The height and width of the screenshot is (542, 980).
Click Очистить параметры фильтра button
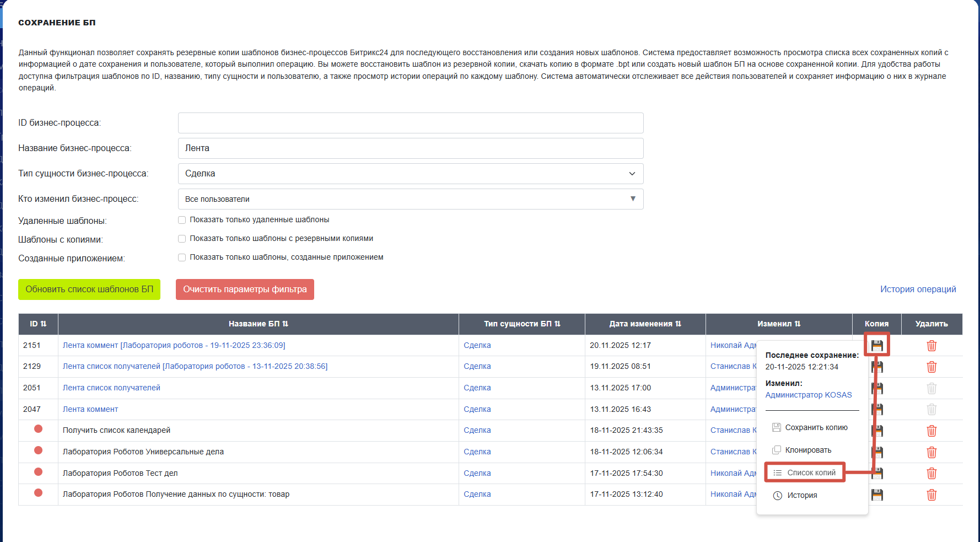tap(245, 289)
